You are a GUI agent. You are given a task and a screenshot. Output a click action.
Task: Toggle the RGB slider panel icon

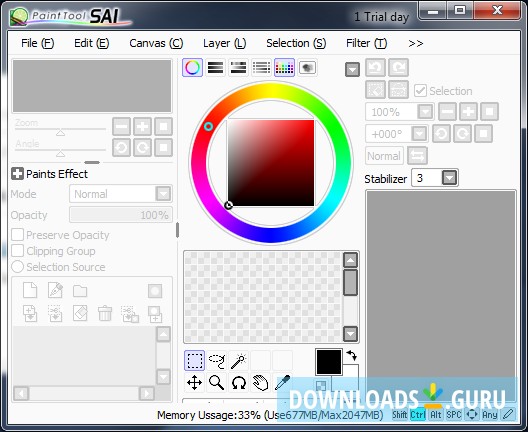216,67
